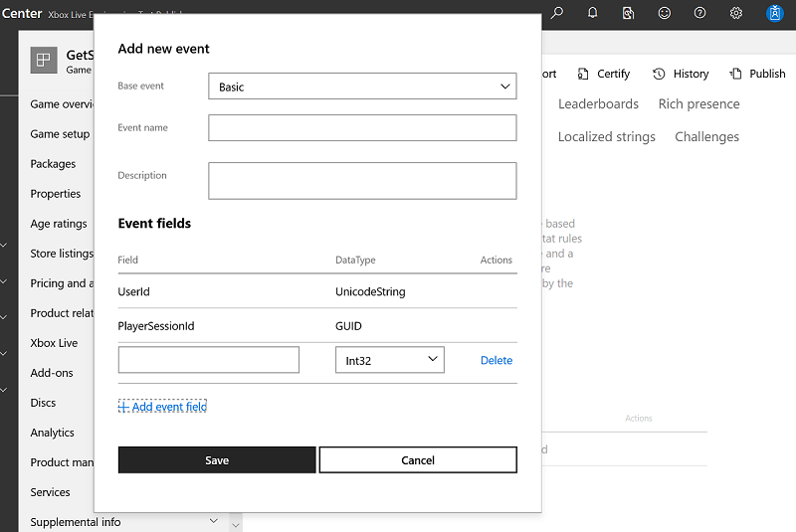Click the Add new event heading
The image size is (796, 532).
click(x=163, y=49)
